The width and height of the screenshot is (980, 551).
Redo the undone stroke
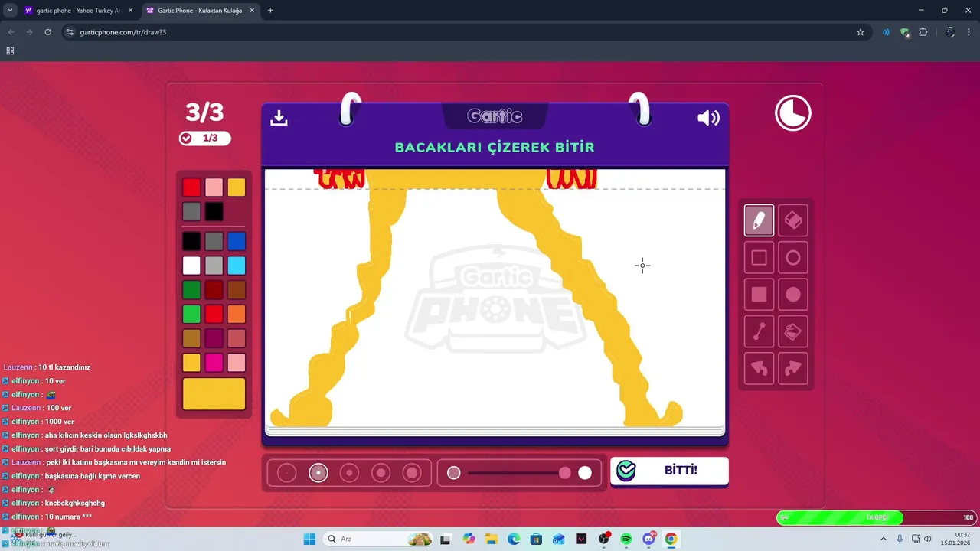pos(793,368)
